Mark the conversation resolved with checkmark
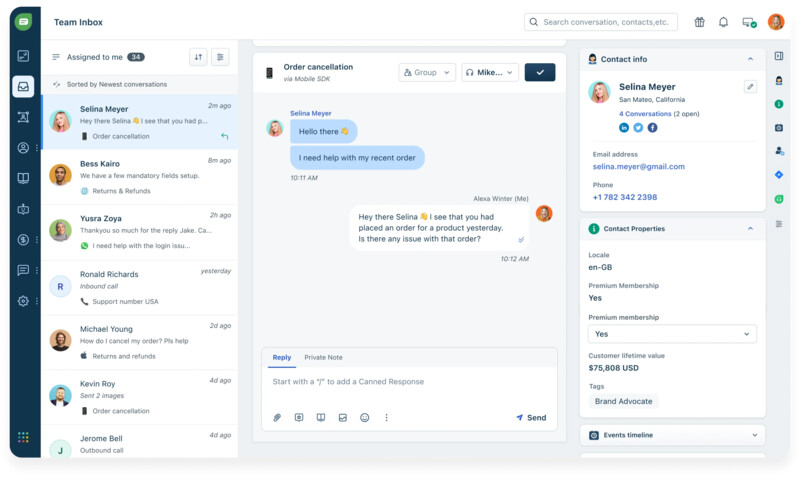 540,72
